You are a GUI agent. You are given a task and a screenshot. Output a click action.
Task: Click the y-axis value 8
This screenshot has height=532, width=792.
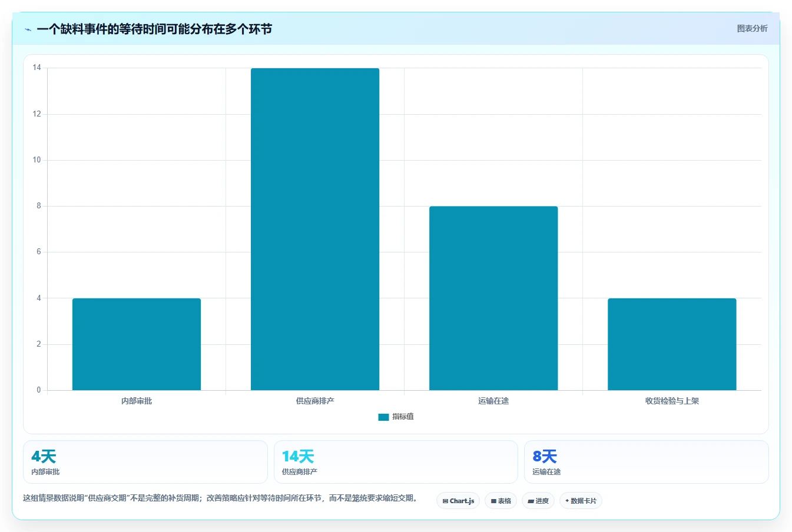click(39, 206)
